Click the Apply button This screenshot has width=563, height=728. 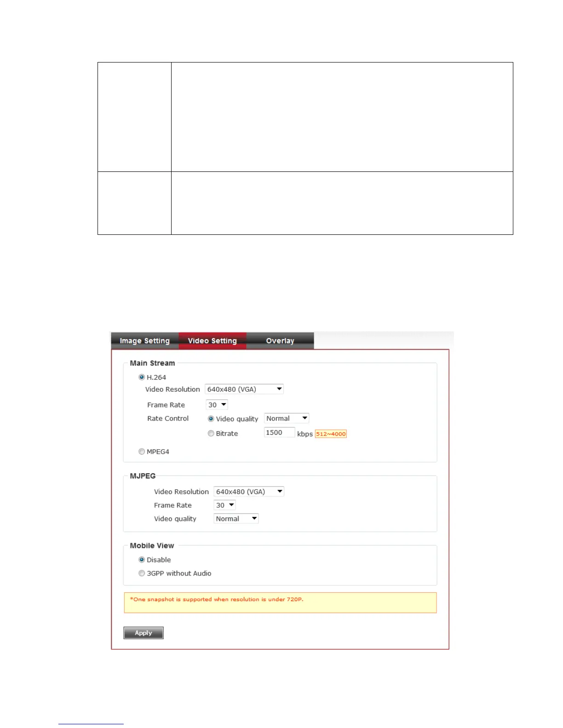(144, 633)
